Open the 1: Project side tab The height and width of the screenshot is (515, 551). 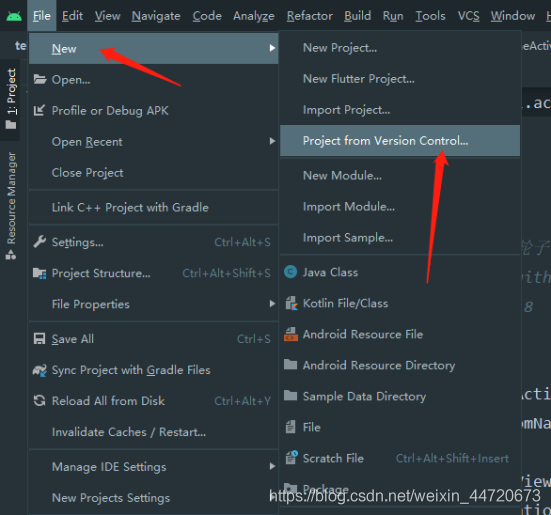click(11, 99)
